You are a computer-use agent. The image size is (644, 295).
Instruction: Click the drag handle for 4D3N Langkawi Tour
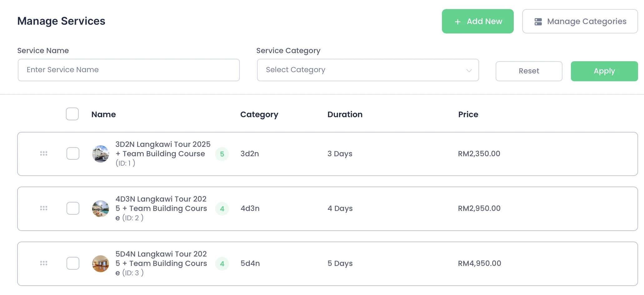44,208
